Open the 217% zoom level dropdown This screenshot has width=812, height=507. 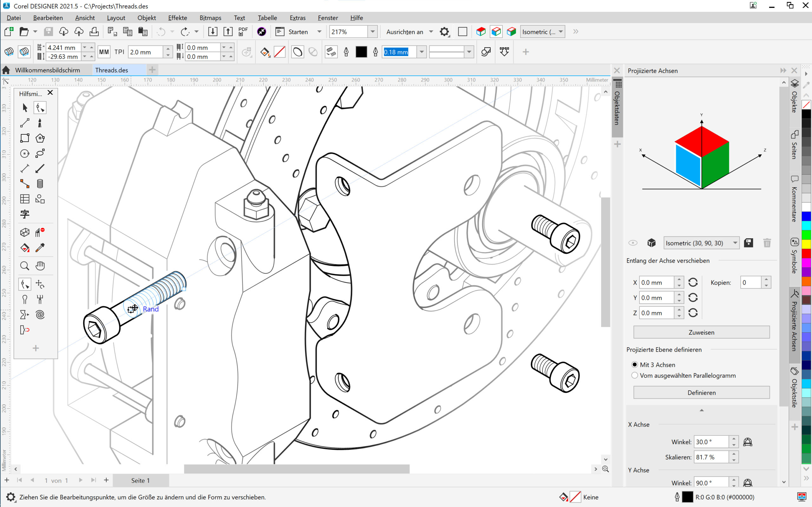click(x=372, y=31)
